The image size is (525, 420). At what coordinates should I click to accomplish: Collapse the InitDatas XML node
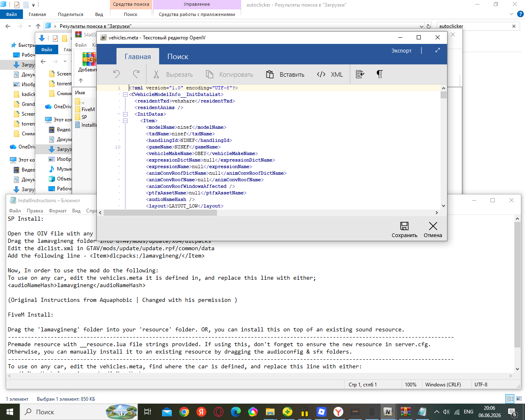125,114
